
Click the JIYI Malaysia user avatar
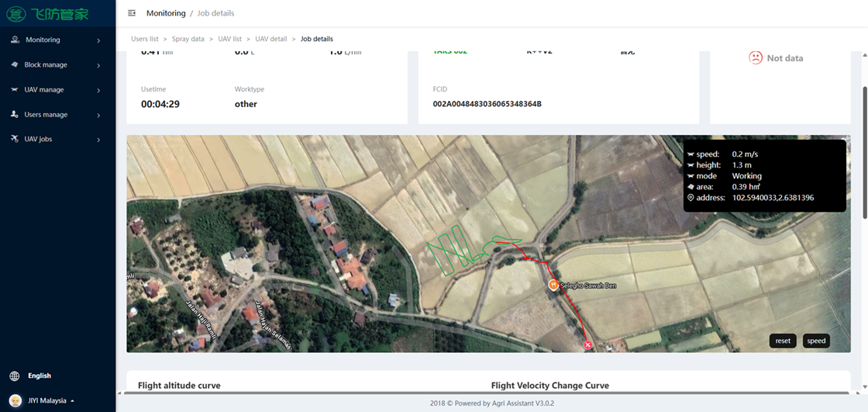pyautogui.click(x=15, y=400)
